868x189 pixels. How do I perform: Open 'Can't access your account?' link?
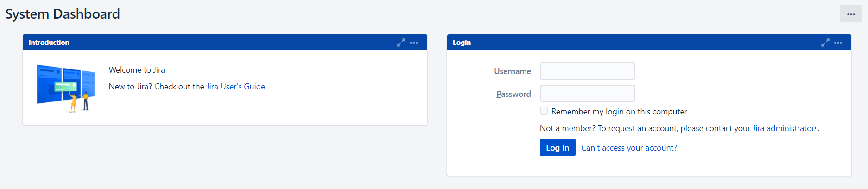coord(629,148)
